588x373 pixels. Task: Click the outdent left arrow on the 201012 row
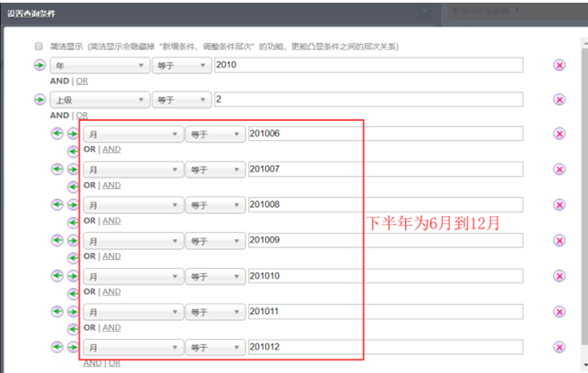tap(57, 347)
